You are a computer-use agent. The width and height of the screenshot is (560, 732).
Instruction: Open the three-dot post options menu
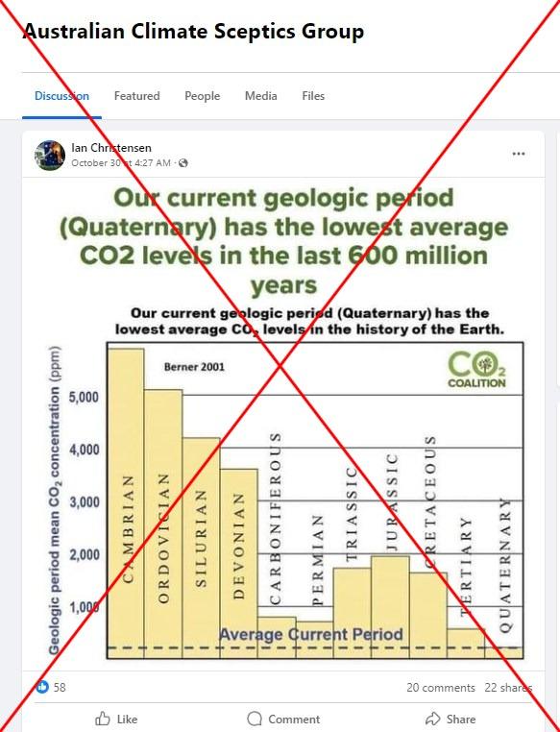519,154
